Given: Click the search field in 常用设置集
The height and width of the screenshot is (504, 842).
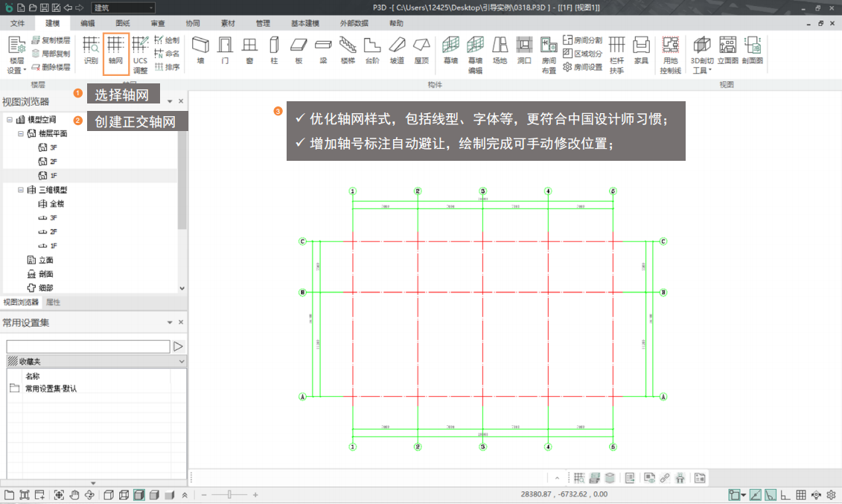Looking at the screenshot, I should click(x=88, y=346).
